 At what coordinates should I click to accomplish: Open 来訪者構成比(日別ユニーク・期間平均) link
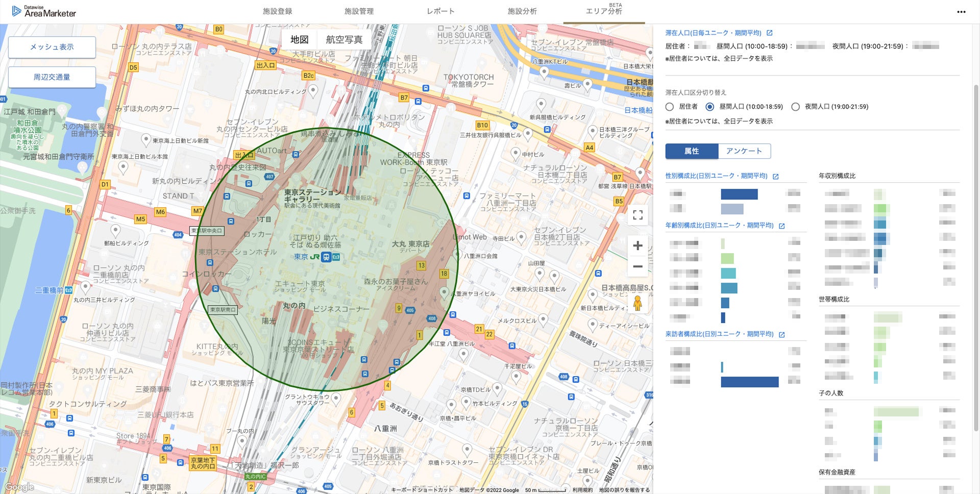point(719,334)
